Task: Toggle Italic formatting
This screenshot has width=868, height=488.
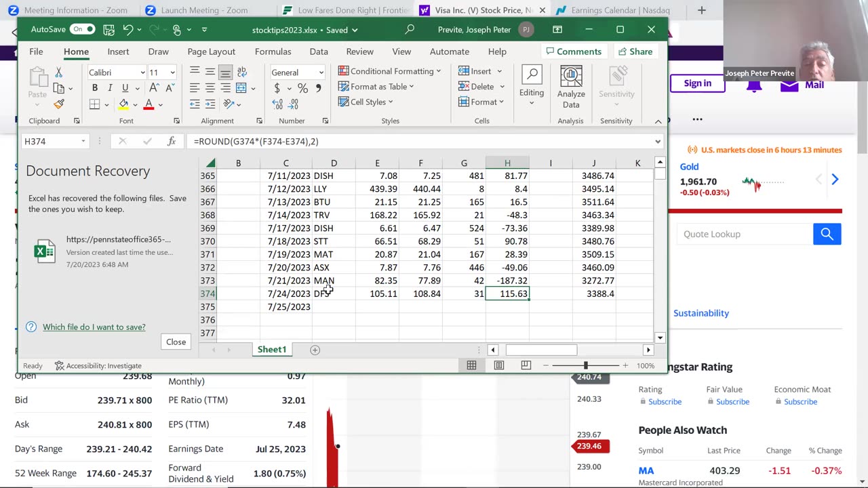Action: tap(110, 88)
